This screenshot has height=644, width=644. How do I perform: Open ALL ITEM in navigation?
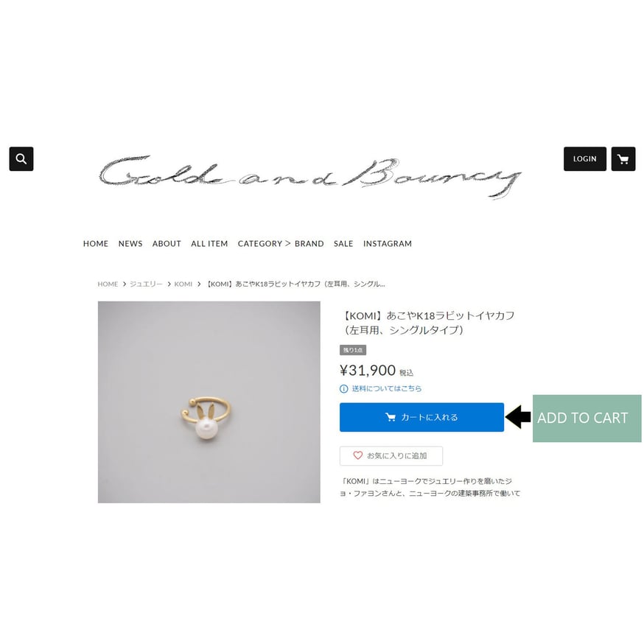pyautogui.click(x=209, y=244)
